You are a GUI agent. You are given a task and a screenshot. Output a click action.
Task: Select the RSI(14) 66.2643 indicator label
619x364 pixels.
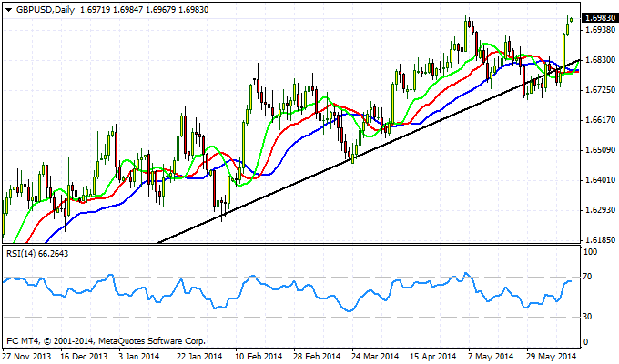click(x=37, y=254)
